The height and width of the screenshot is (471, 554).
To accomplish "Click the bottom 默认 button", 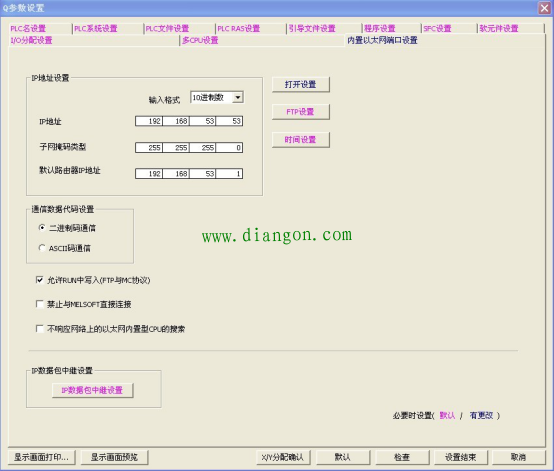I will coord(343,457).
